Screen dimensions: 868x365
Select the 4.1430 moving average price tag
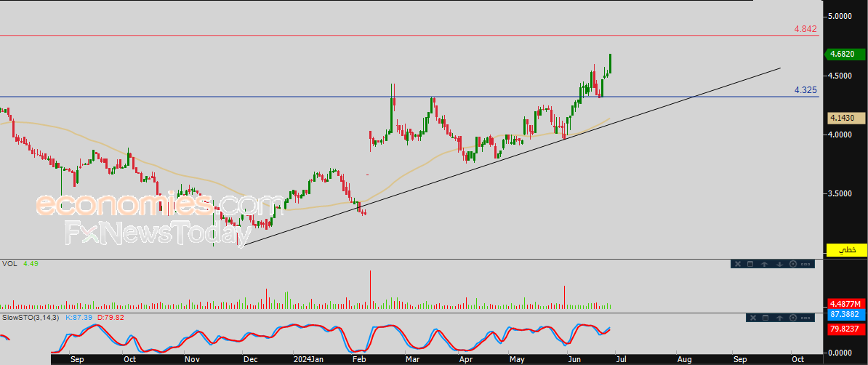coord(846,118)
